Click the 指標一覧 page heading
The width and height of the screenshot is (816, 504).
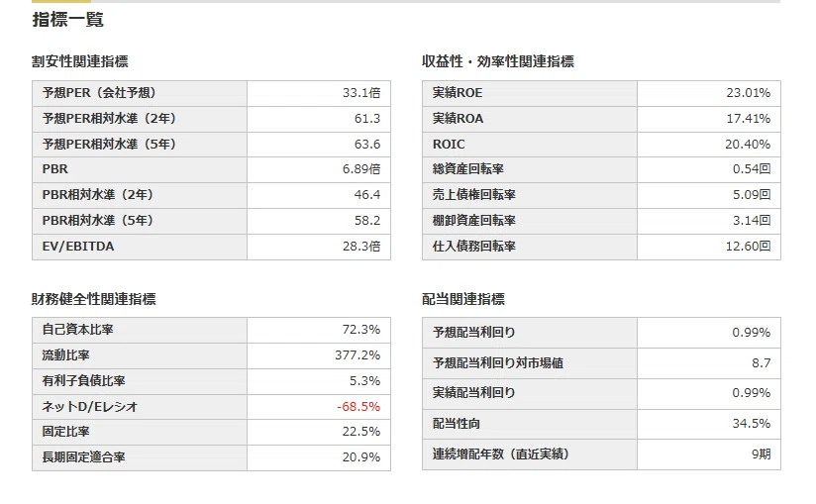tap(67, 19)
